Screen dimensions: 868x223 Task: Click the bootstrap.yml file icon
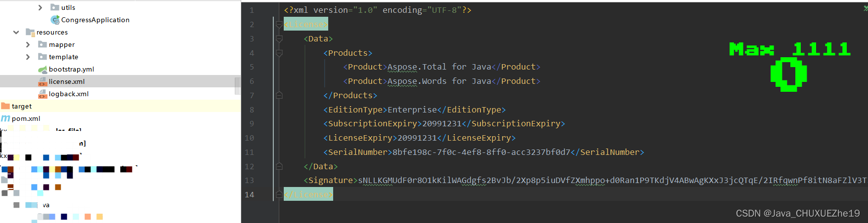coord(43,69)
